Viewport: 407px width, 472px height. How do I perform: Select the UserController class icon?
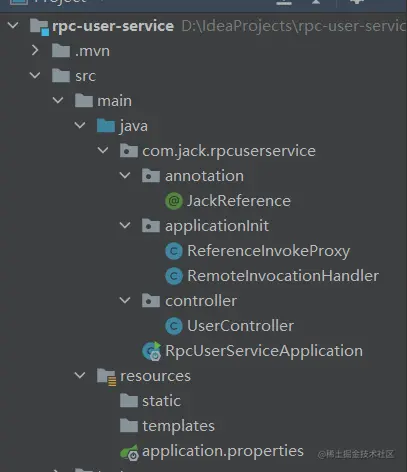pos(174,326)
